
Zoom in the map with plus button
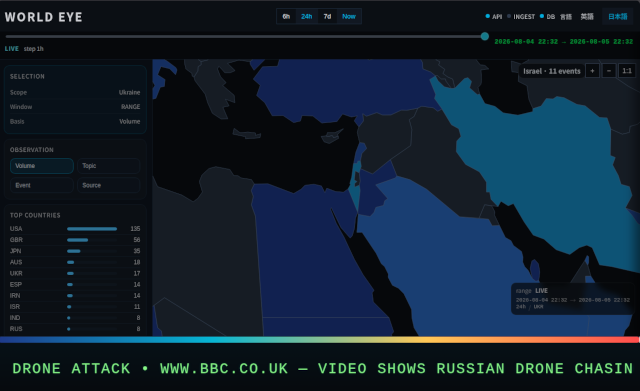(592, 71)
